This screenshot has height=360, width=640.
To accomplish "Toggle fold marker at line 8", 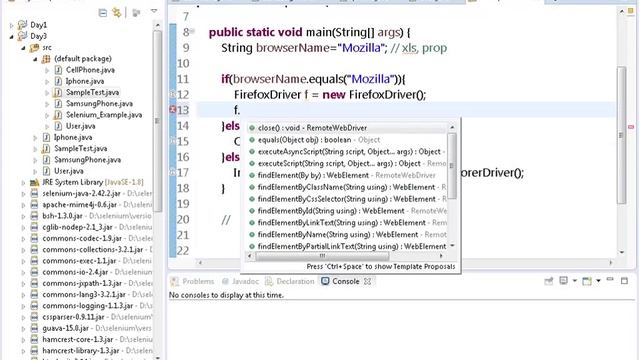I will (192, 31).
